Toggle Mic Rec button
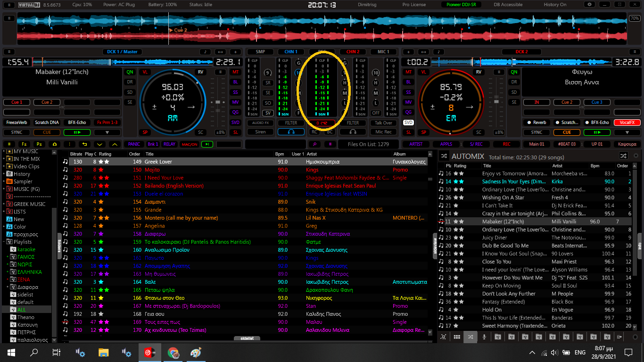 click(383, 132)
